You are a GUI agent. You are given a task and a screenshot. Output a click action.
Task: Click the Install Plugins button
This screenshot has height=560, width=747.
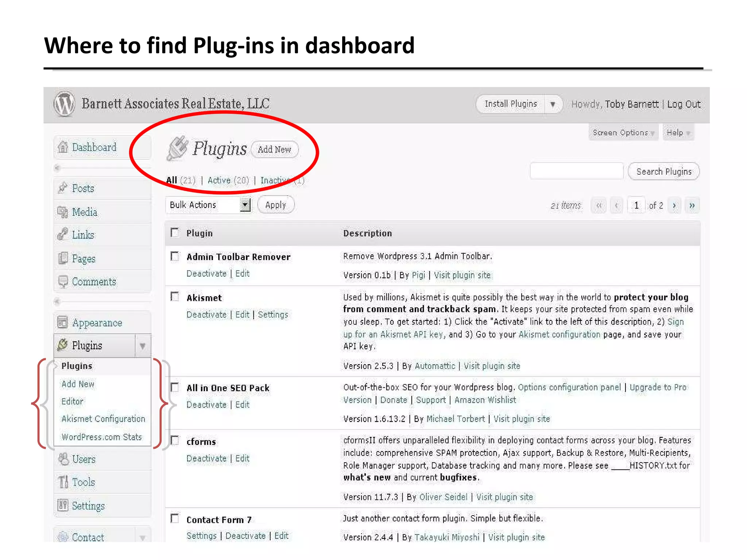[511, 104]
